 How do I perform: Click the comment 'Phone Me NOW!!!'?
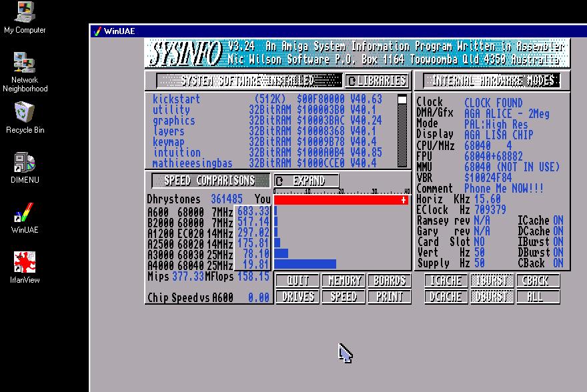[x=504, y=188]
